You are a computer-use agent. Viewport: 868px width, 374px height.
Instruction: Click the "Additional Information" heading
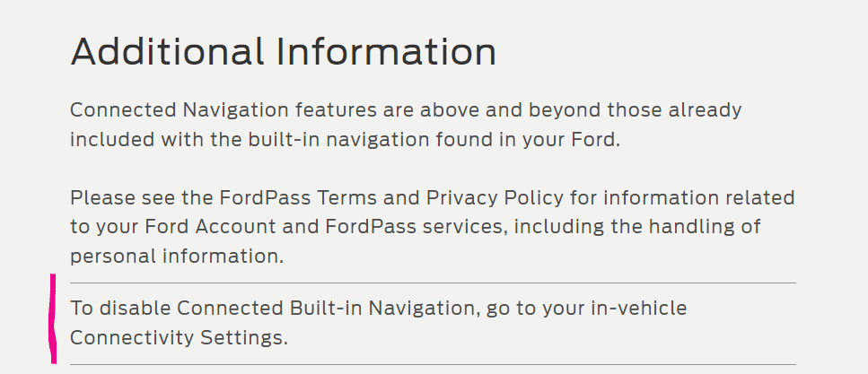click(283, 52)
